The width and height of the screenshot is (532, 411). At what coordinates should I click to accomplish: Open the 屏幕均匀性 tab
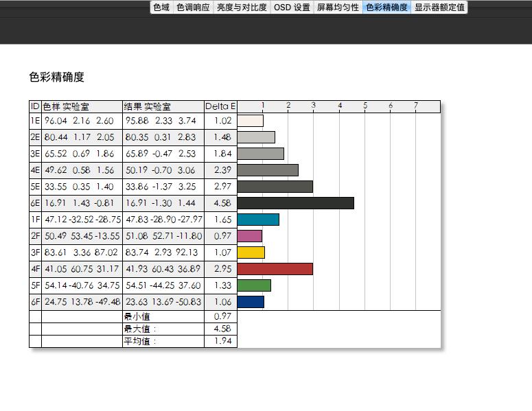coord(338,8)
